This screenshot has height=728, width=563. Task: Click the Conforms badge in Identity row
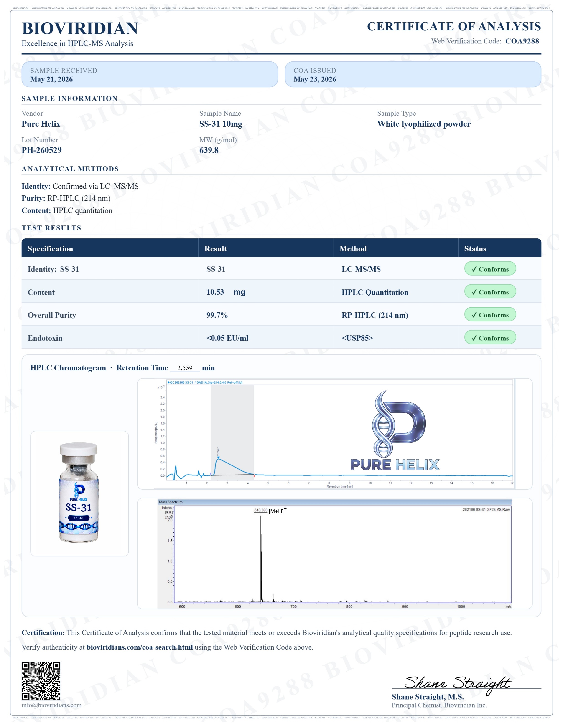click(x=490, y=269)
